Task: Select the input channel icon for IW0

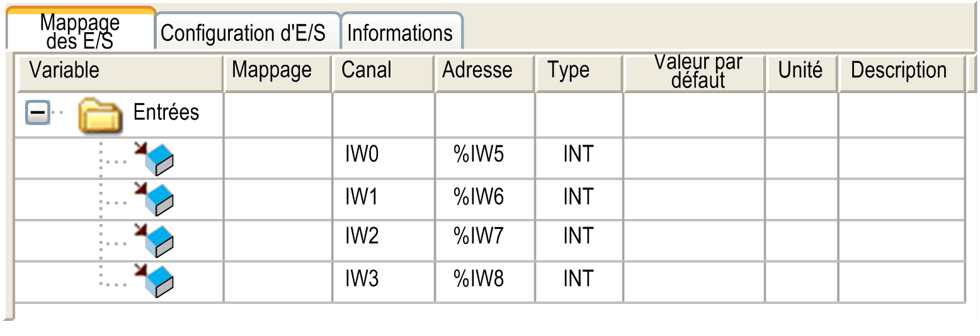Action: (154, 159)
